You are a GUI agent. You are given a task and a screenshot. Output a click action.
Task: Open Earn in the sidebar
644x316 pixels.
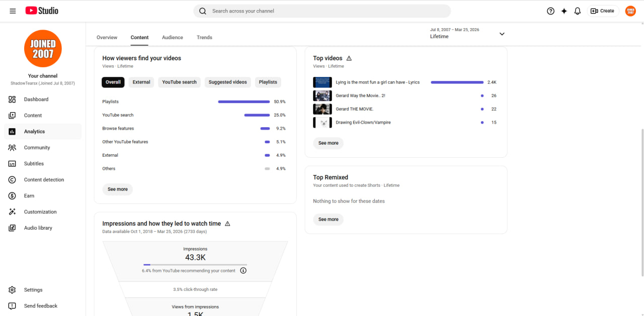pos(43,196)
